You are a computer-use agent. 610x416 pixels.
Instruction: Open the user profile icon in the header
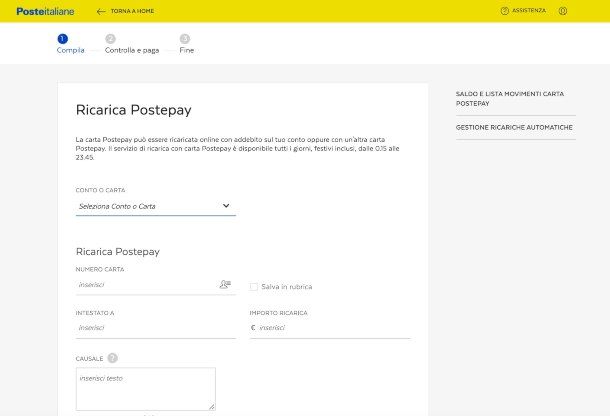click(x=563, y=11)
